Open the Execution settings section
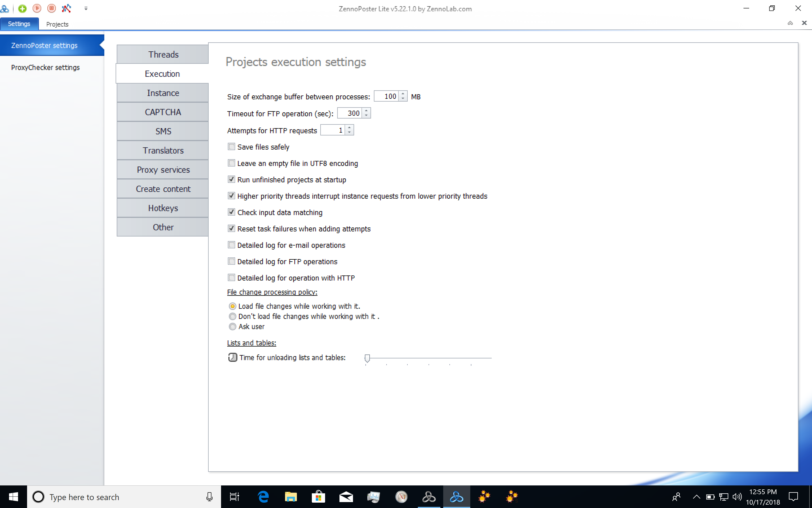The image size is (812, 508). (162, 74)
